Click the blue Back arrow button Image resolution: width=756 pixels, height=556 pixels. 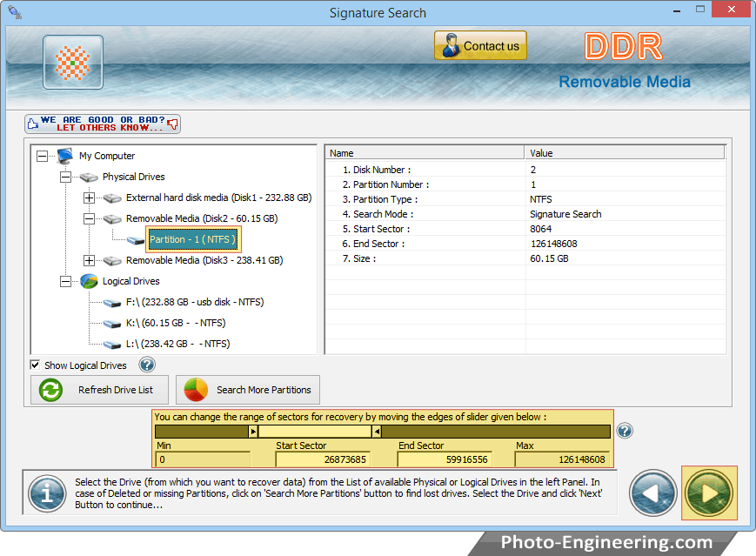[x=652, y=492]
